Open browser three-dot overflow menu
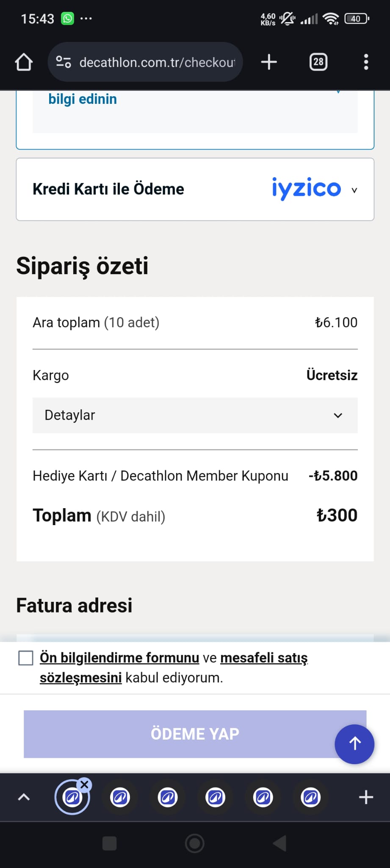 tap(366, 62)
